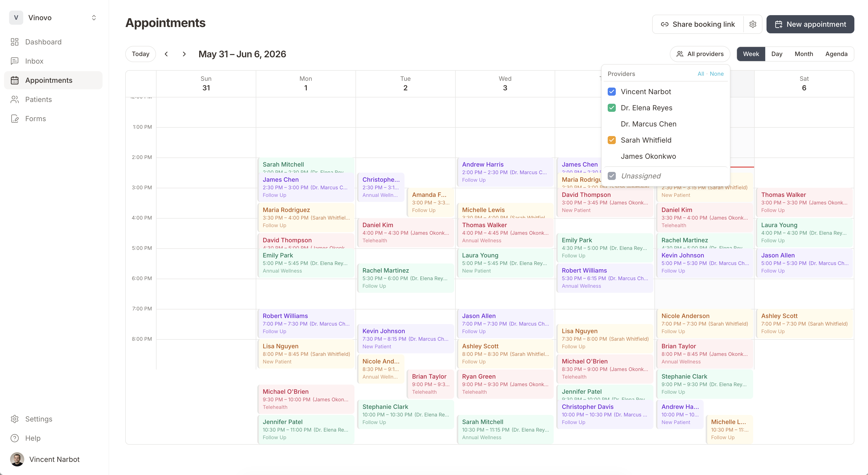Click the providers people icon in filter

(680, 54)
